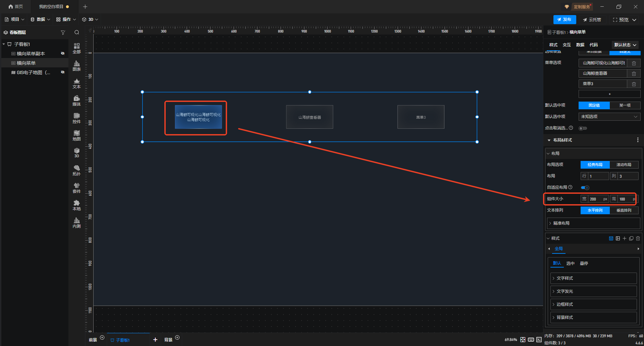
Task: Toggle the 点击取消选中 switch
Action: click(583, 128)
